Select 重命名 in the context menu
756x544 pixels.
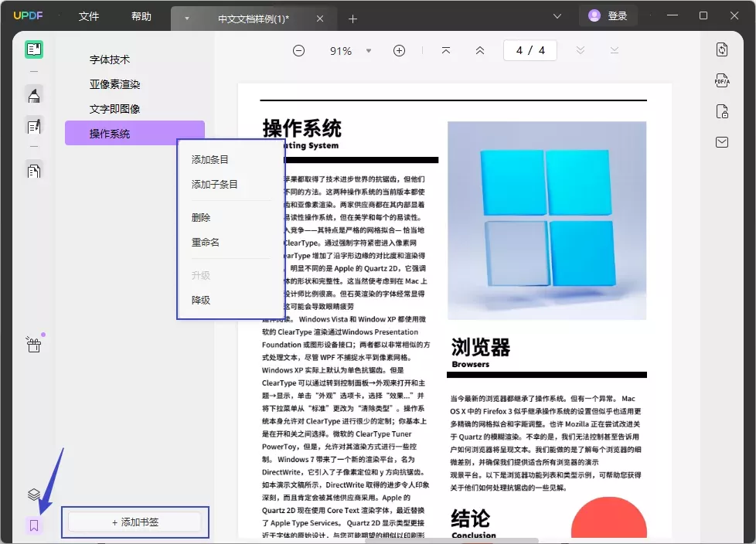pos(206,242)
